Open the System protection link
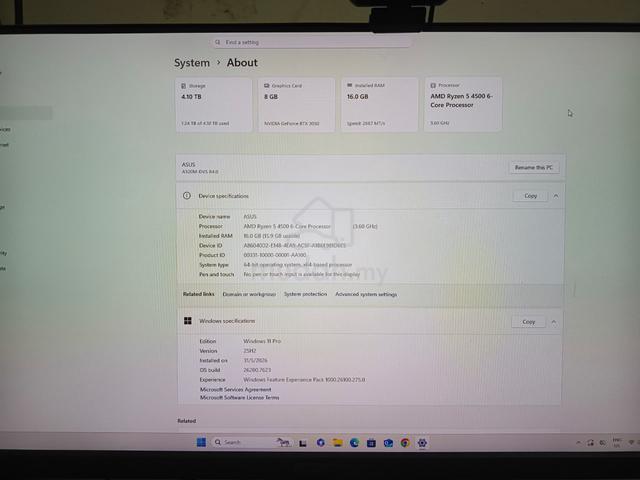This screenshot has width=640, height=480. (305, 294)
